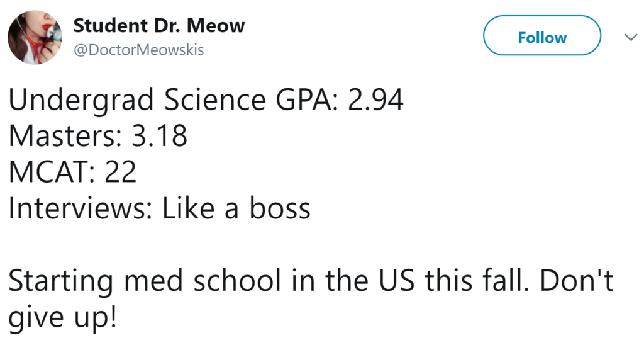
Task: Click the Follow button
Action: [x=541, y=38]
